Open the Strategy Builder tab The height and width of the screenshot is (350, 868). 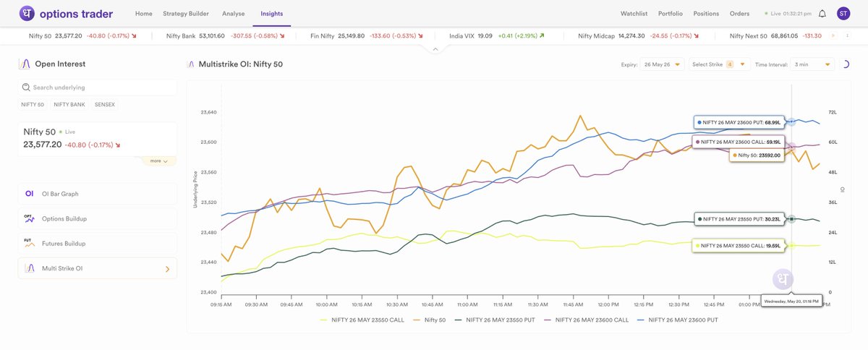pos(187,14)
